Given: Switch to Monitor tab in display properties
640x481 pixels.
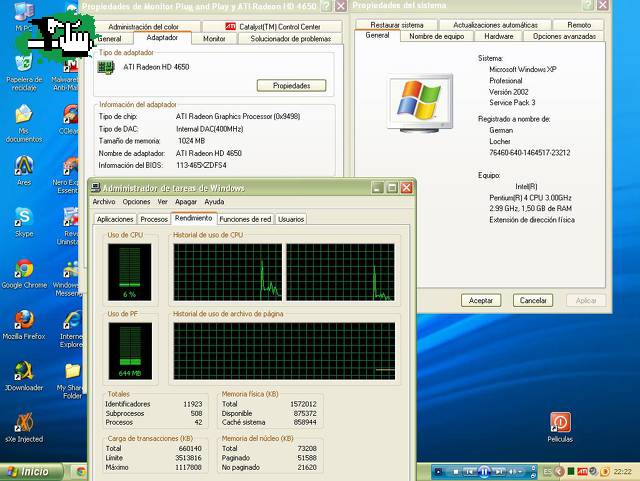Looking at the screenshot, I should click(x=214, y=39).
